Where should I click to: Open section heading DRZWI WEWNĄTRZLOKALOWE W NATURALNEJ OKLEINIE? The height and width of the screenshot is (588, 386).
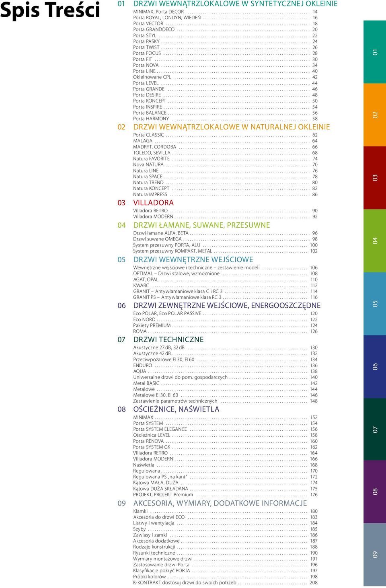(232, 127)
